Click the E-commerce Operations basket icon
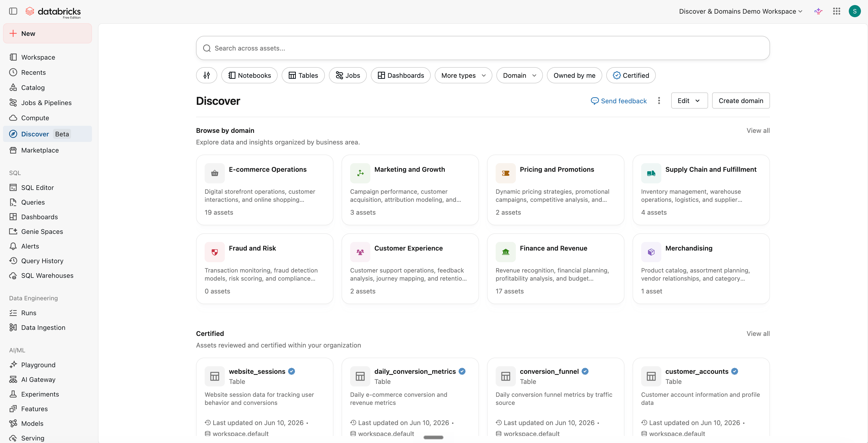Viewport: 868px width, 443px height. point(215,173)
